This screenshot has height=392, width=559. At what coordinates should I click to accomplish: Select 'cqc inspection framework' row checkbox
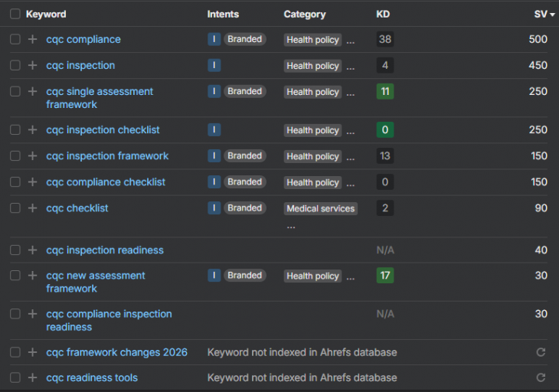pos(15,155)
